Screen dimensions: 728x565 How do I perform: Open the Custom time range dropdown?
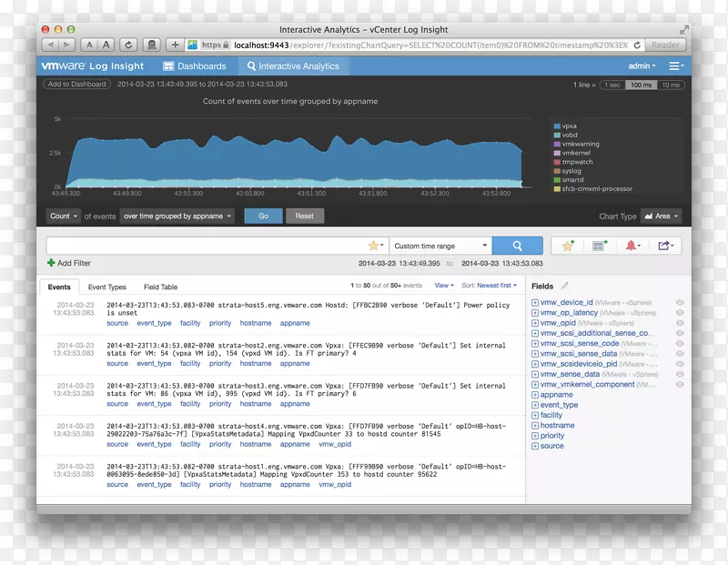[x=440, y=246]
